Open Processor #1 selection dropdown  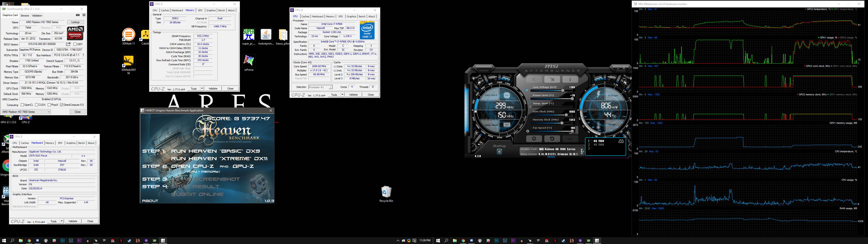click(320, 87)
